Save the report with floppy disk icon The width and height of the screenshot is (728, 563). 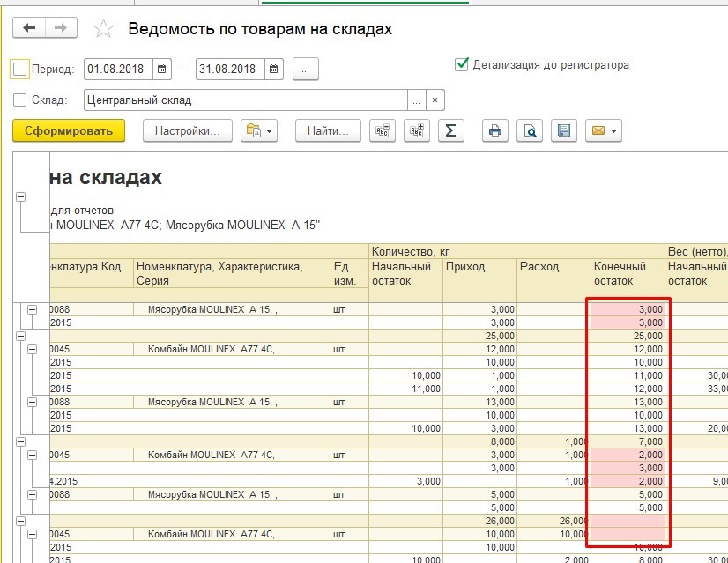(564, 131)
